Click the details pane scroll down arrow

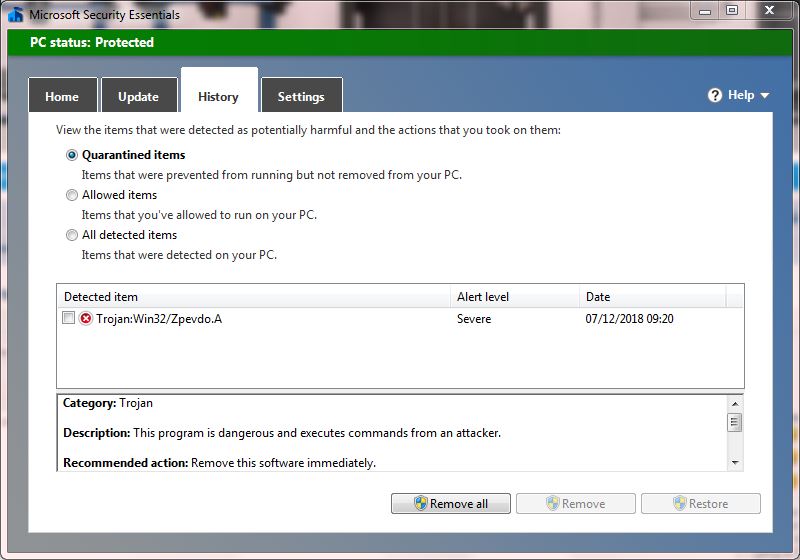735,463
